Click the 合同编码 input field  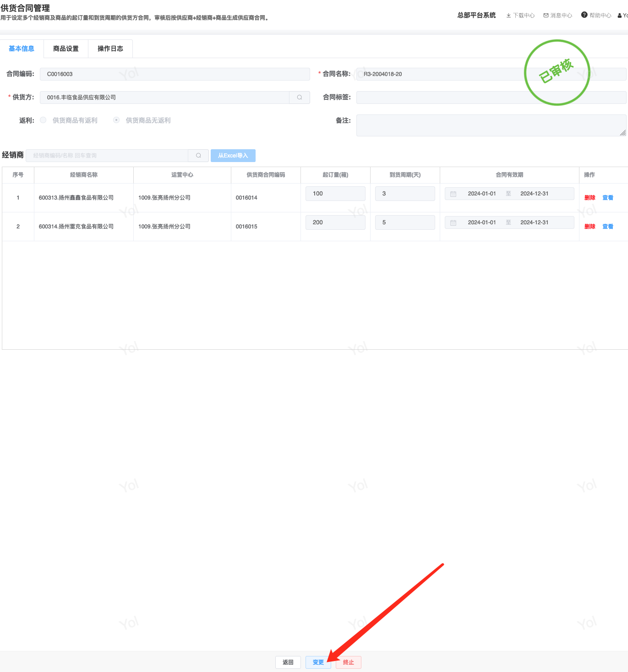point(175,74)
